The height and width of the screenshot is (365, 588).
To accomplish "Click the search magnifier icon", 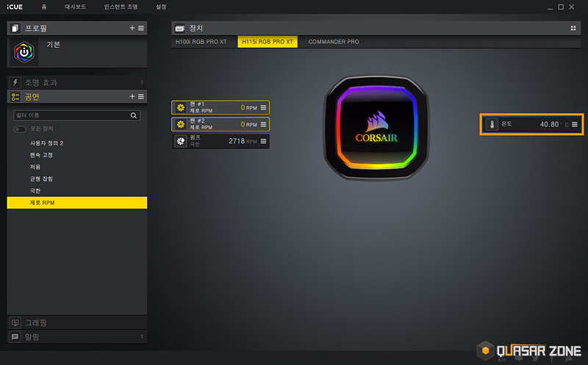I will [134, 115].
